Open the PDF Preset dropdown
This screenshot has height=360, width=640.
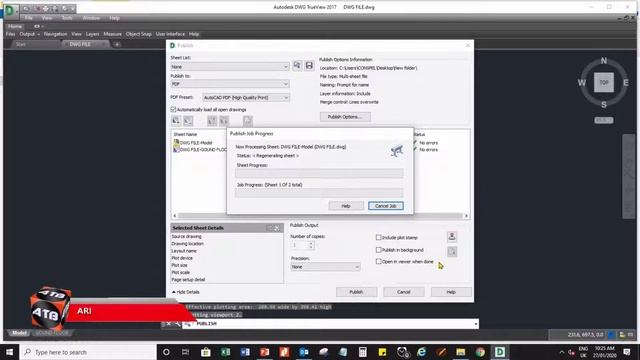pyautogui.click(x=246, y=98)
